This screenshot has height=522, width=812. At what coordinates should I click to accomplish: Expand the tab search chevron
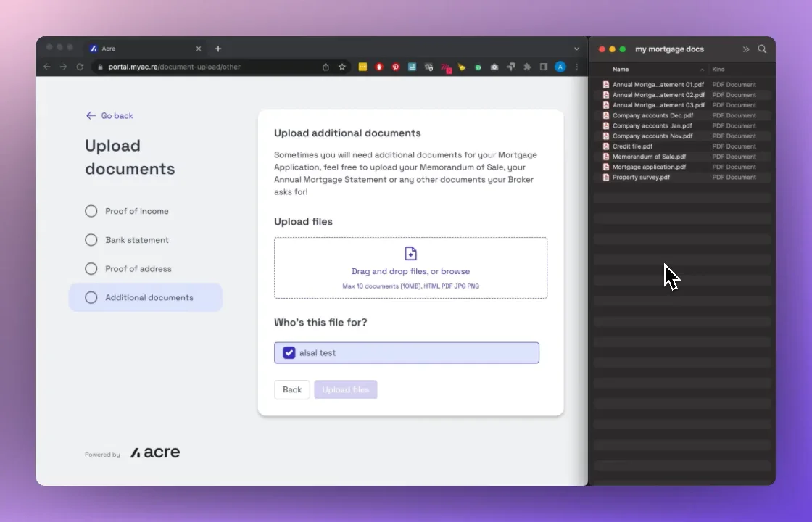576,49
